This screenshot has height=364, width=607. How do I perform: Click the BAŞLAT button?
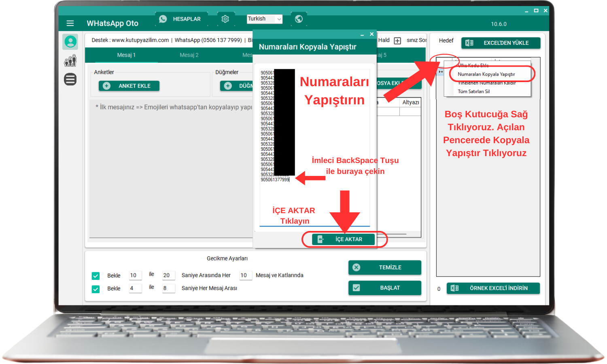[385, 288]
